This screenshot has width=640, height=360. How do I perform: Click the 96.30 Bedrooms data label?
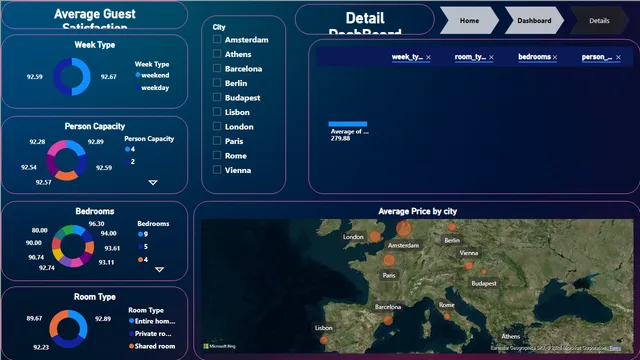96,224
